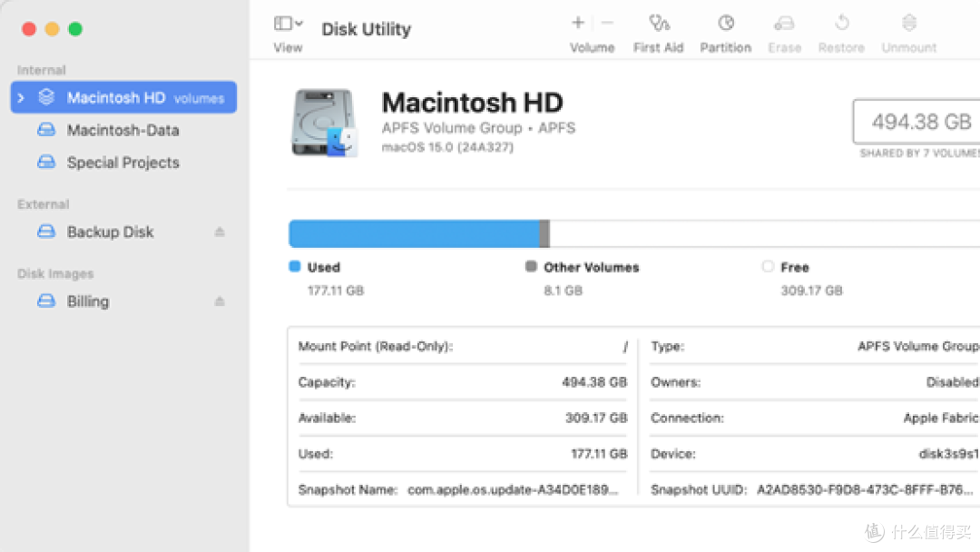Click the blue used portion of storage bar
The width and height of the screenshot is (980, 552).
(415, 234)
